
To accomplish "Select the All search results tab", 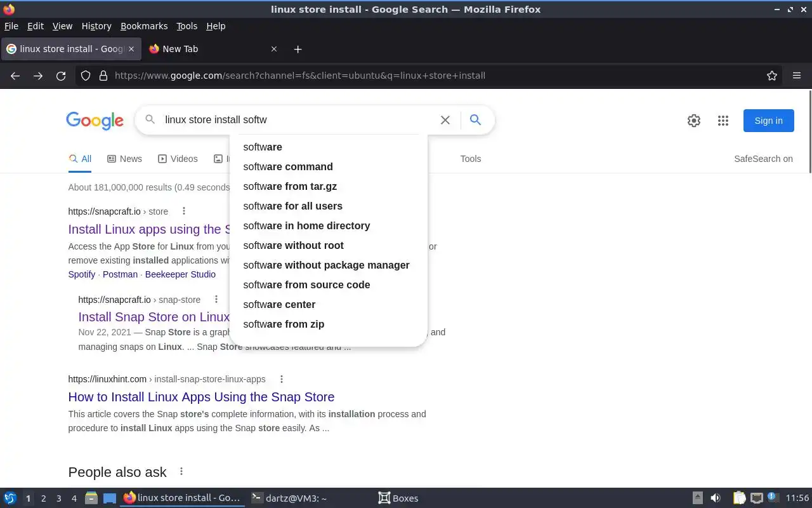I will click(80, 159).
